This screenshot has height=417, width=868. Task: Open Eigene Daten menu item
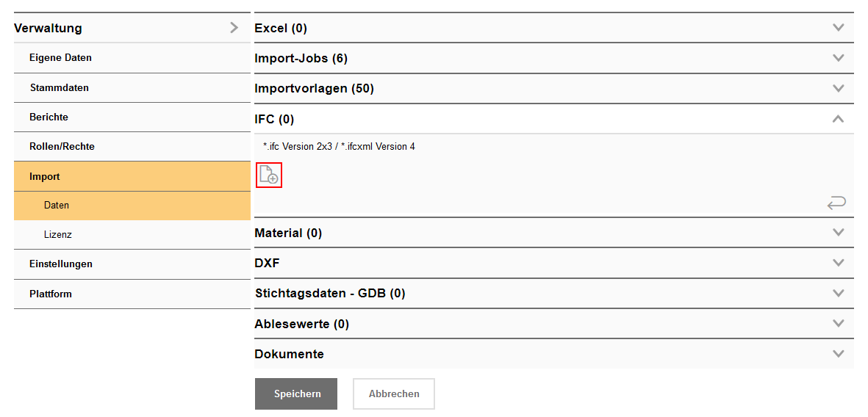[60, 58]
